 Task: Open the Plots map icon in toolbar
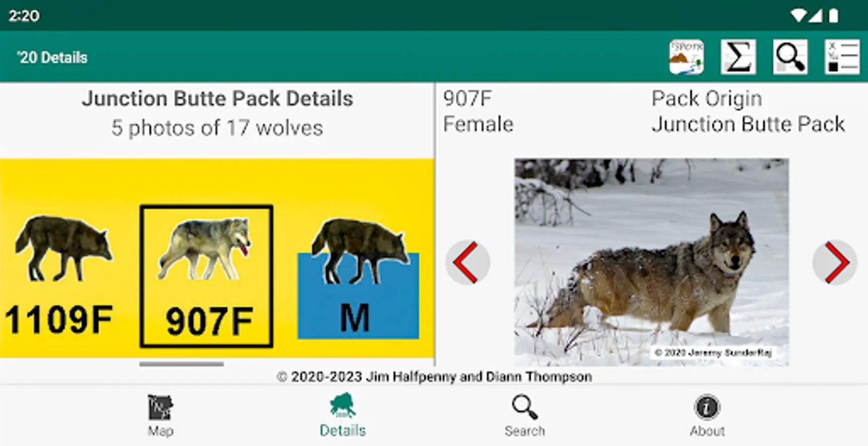click(x=686, y=57)
